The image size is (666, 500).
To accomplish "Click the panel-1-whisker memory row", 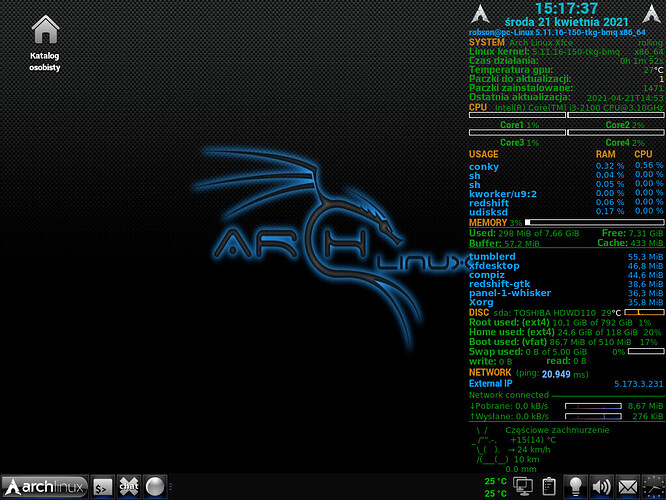I will (566, 293).
